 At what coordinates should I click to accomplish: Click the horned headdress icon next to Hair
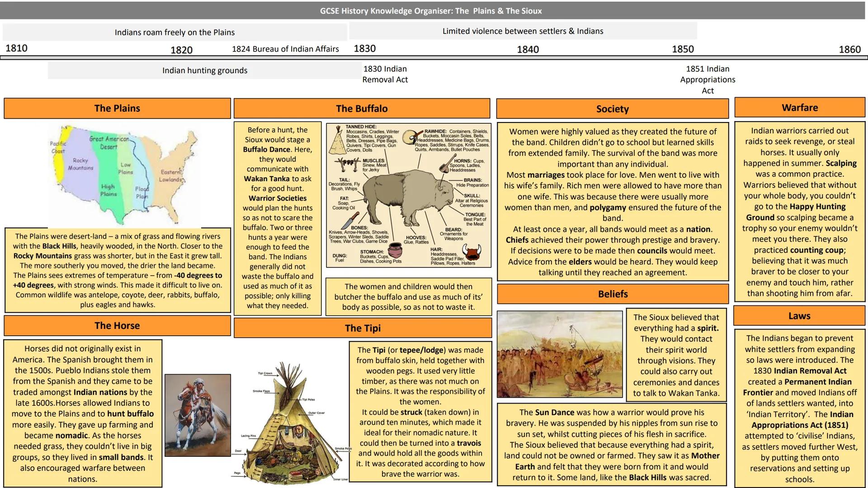(472, 253)
